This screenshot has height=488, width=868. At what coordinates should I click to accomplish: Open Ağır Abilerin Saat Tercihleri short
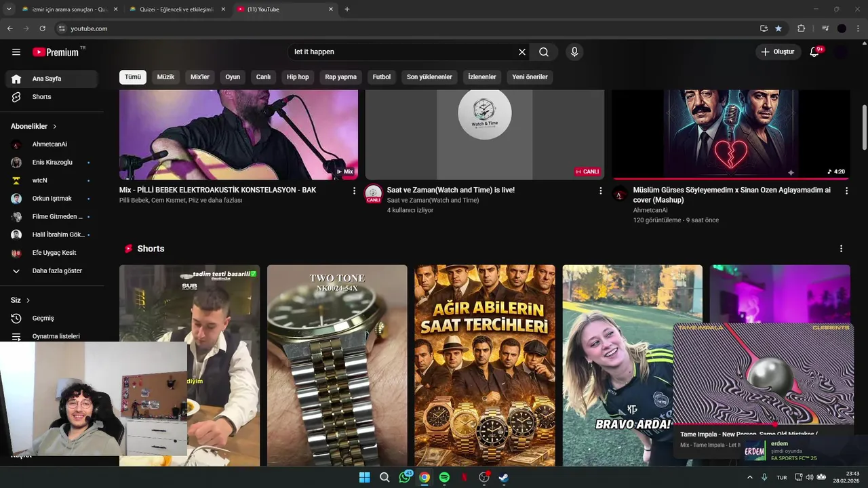pos(485,365)
